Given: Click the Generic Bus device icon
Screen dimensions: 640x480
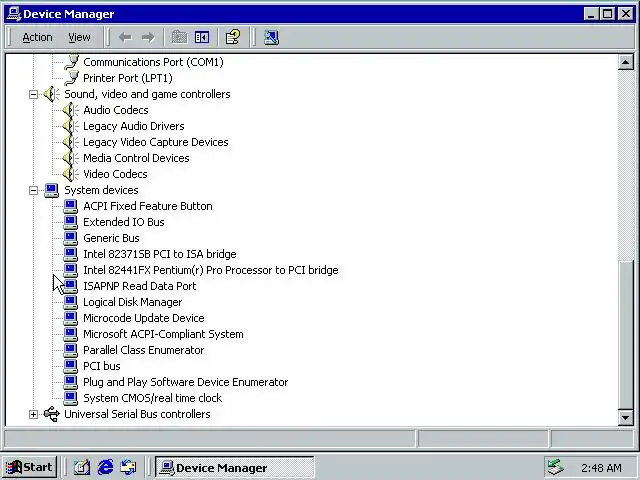Looking at the screenshot, I should tap(71, 238).
